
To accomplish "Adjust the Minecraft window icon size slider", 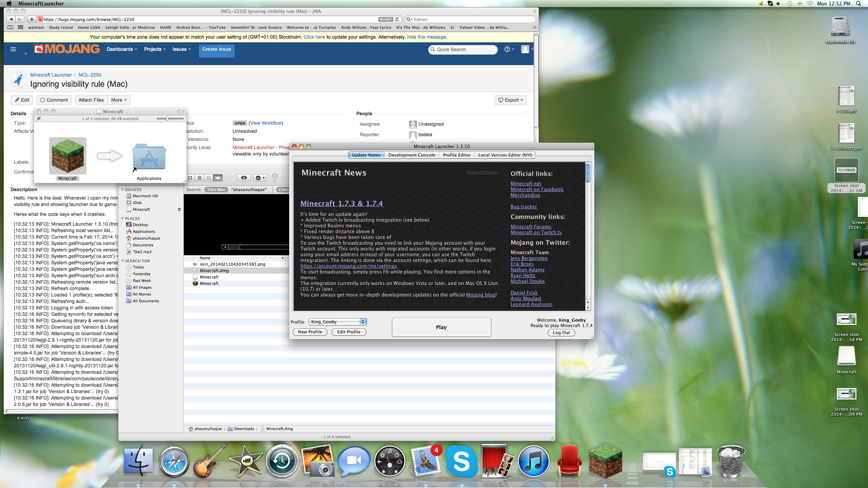I will click(167, 119).
